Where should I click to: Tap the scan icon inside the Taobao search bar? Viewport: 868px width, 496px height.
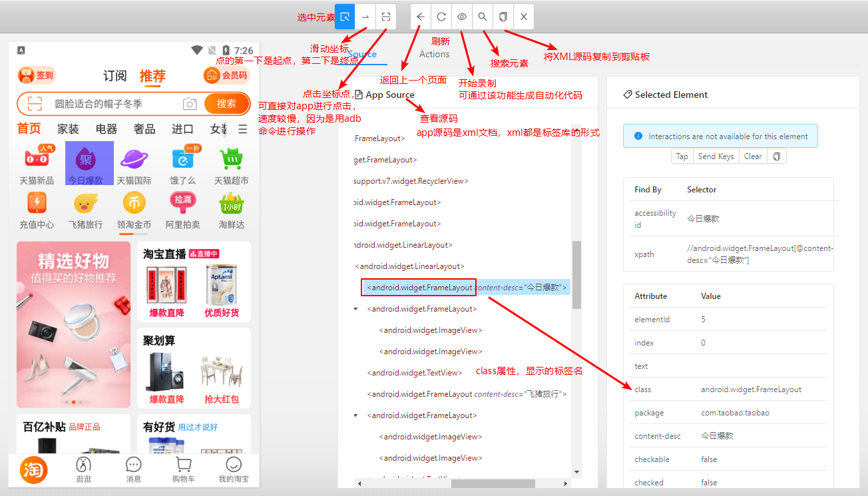click(35, 104)
